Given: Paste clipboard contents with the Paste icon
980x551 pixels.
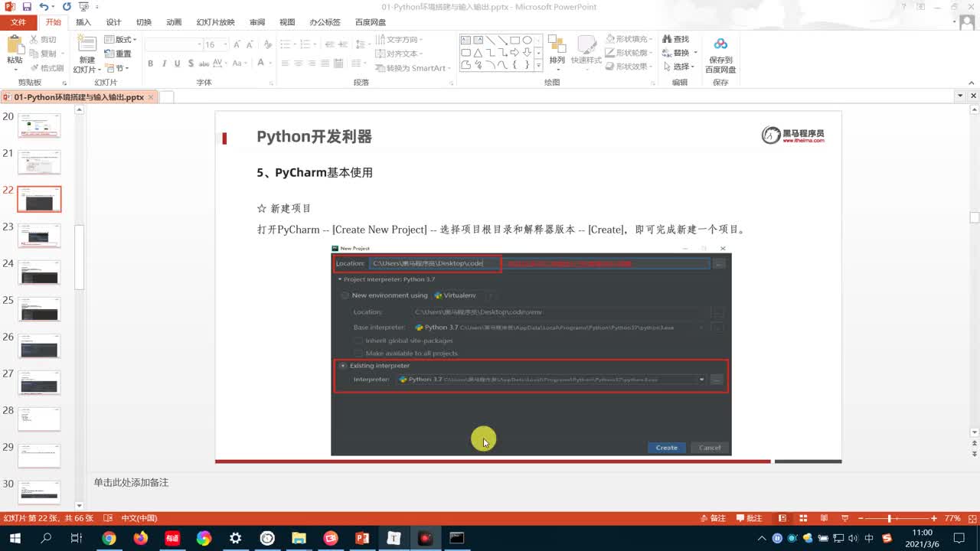Looking at the screenshot, I should [x=15, y=45].
